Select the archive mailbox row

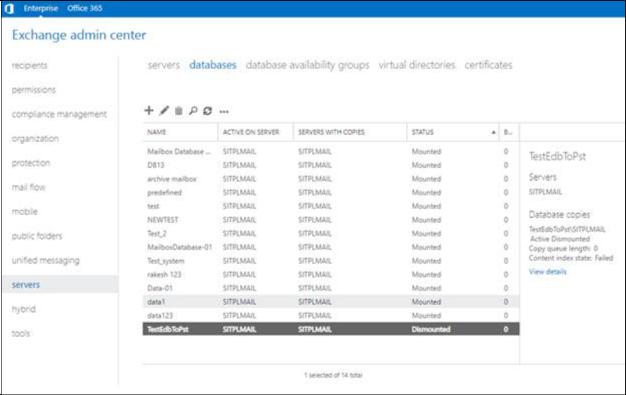point(331,179)
